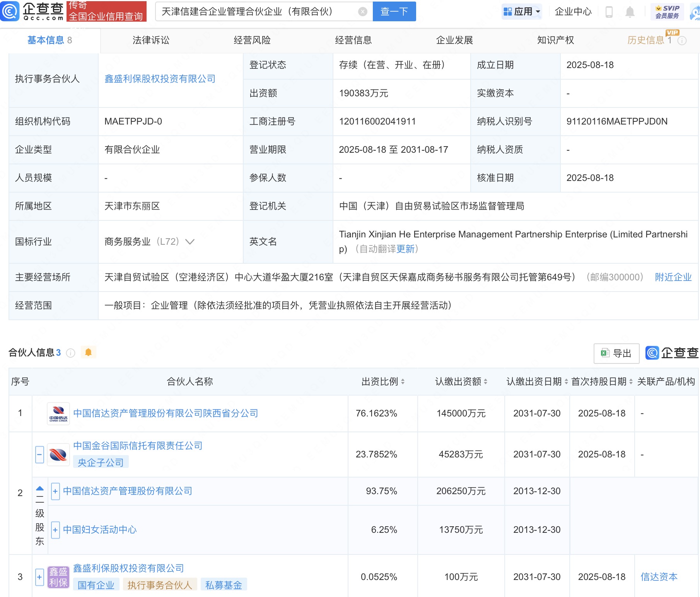Select the 45283万元 subscribed amount cell
The width and height of the screenshot is (700, 597).
coord(461,454)
